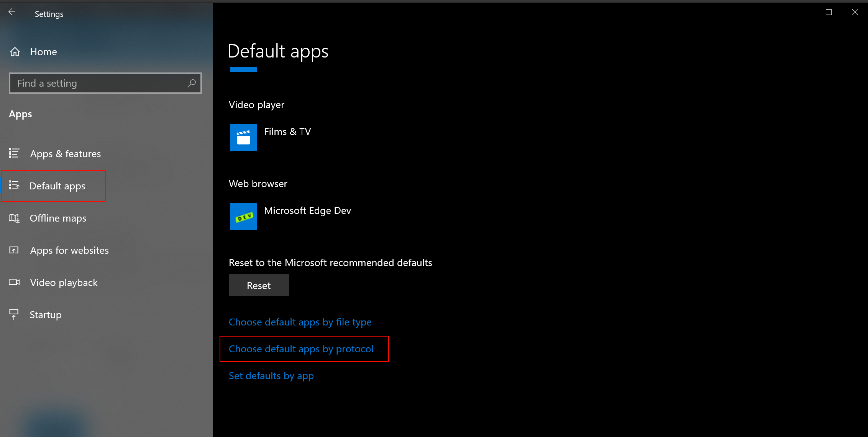This screenshot has height=437, width=868.
Task: Click the Microsoft Edge Dev browser icon
Action: point(243,216)
